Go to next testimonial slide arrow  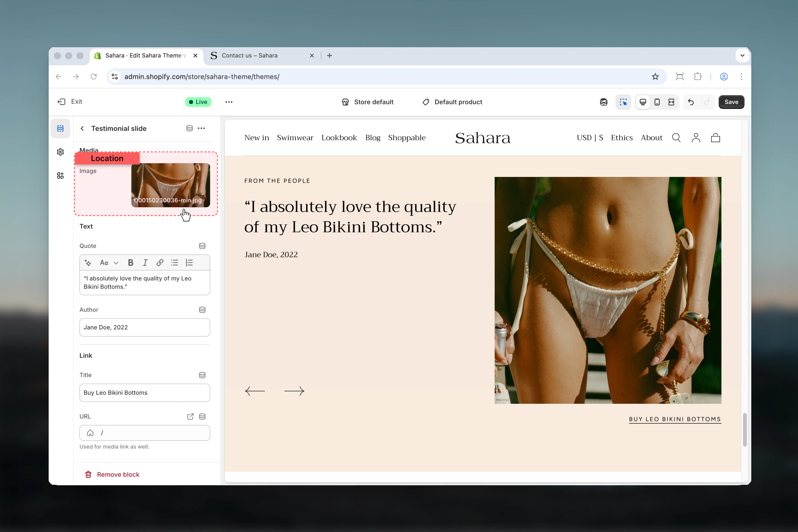(x=294, y=391)
